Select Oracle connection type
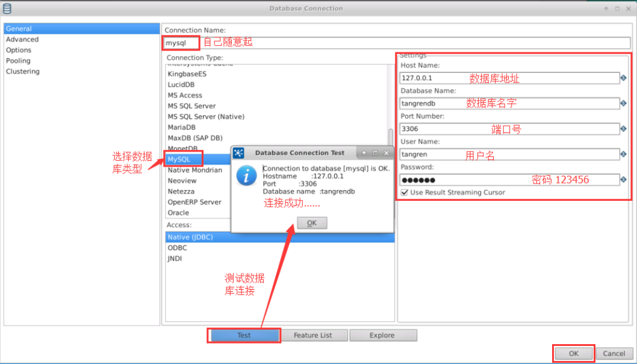 [x=178, y=212]
